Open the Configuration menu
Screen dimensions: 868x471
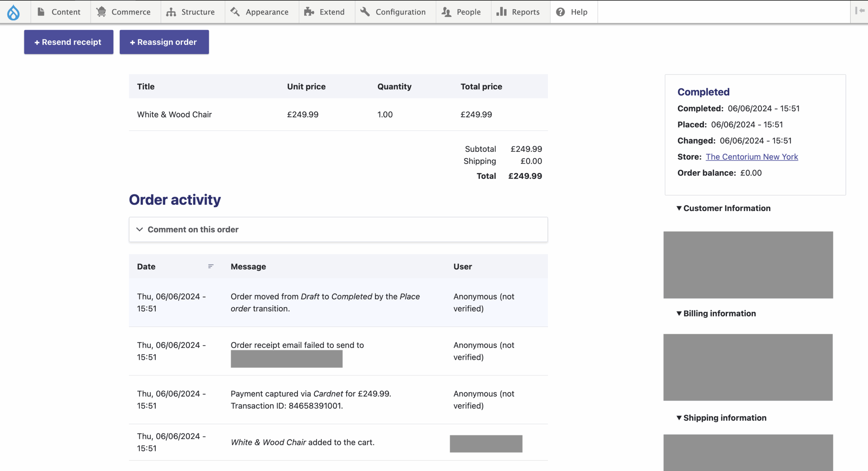point(395,12)
